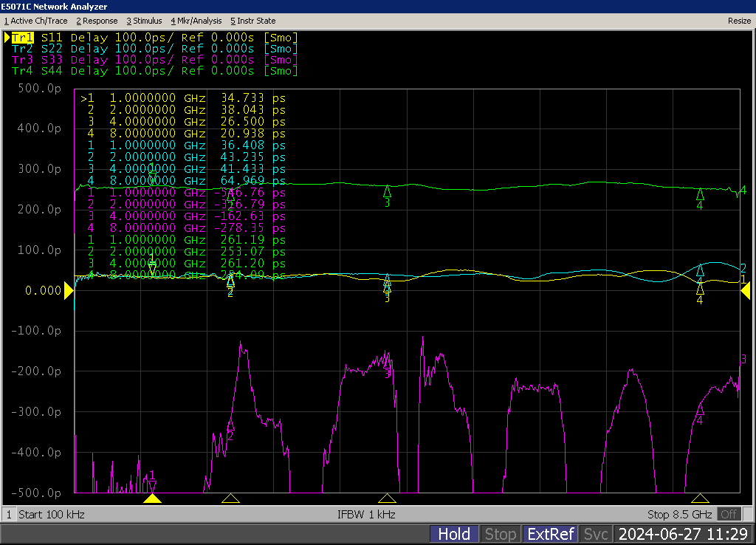Click the 4 GHz marker triangle on the bottom axis
Image resolution: width=756 pixels, height=545 pixels.
coord(386,498)
